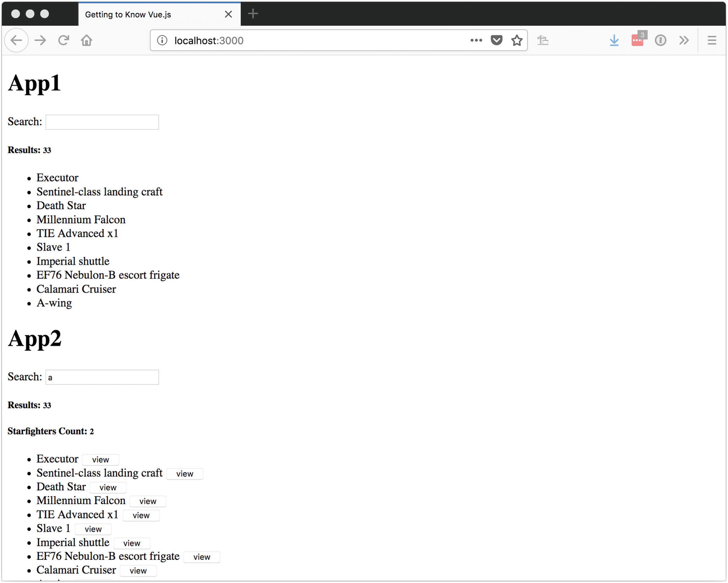
Task: Select 'Slave 1' in App1 list
Action: tap(54, 248)
